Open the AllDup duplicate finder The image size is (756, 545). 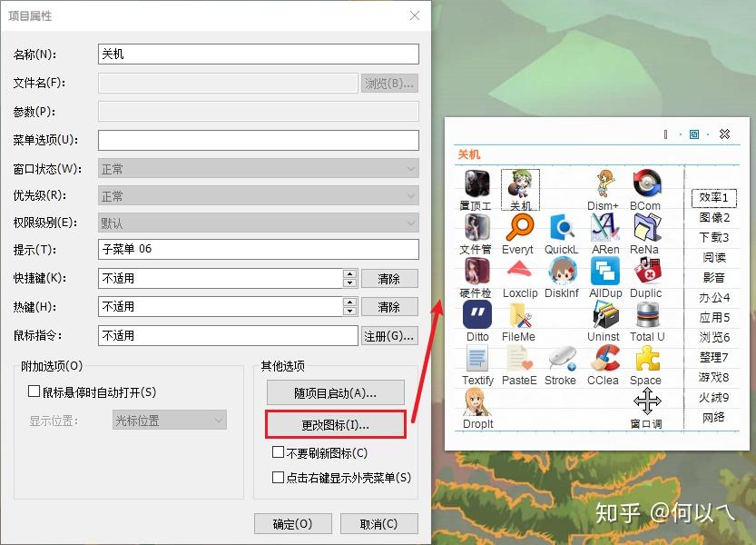click(x=604, y=272)
